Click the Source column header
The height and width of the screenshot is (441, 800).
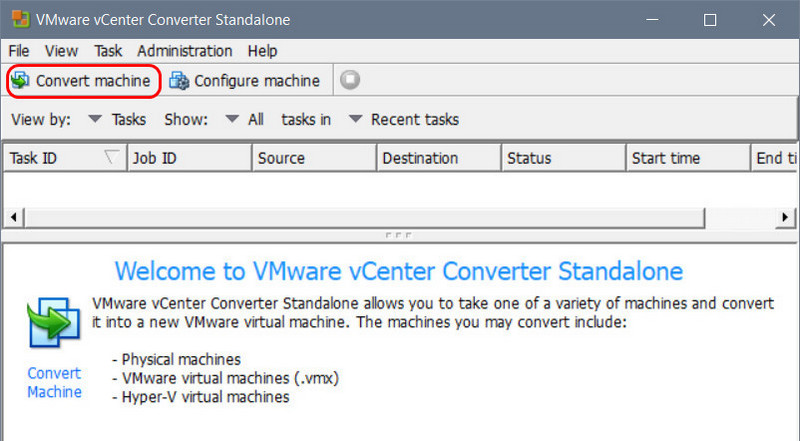point(314,158)
